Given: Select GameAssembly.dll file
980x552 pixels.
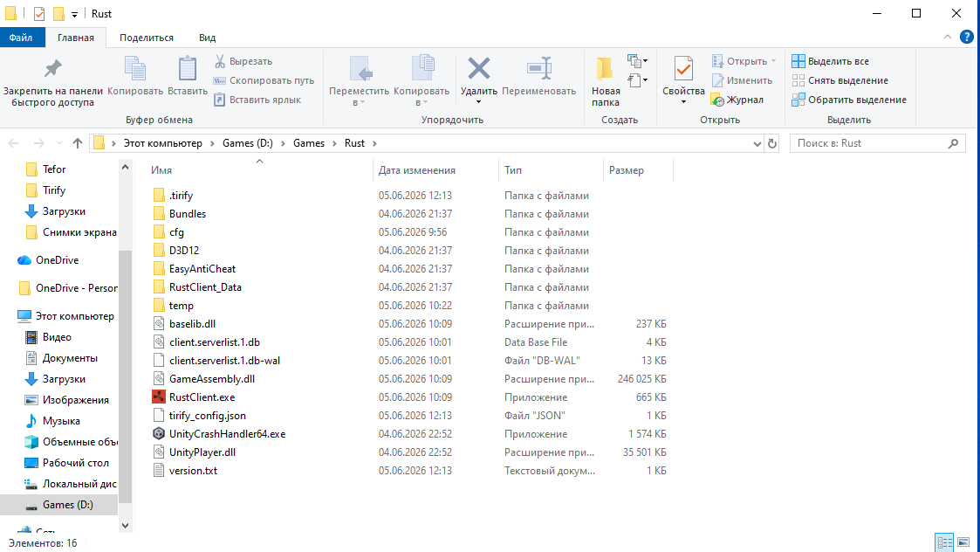Looking at the screenshot, I should (x=212, y=379).
